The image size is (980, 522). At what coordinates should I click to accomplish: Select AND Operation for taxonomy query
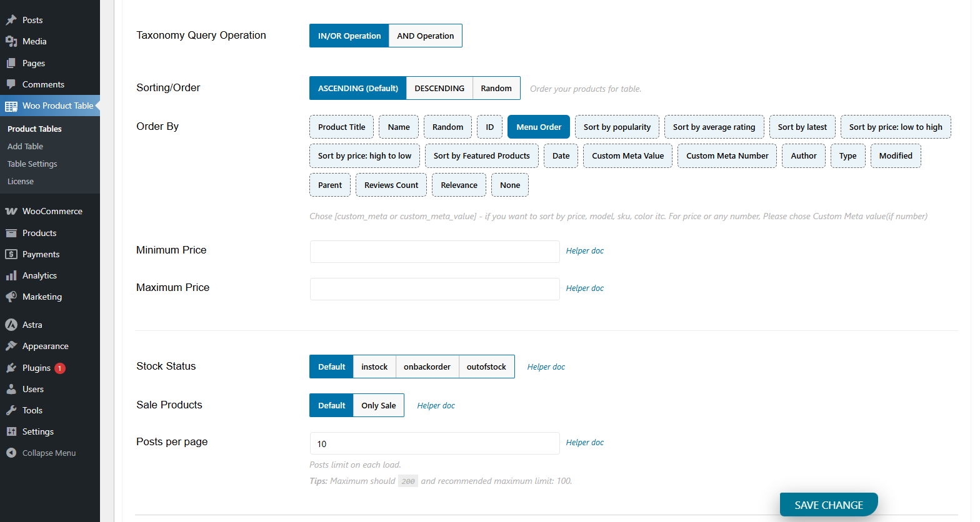point(426,36)
